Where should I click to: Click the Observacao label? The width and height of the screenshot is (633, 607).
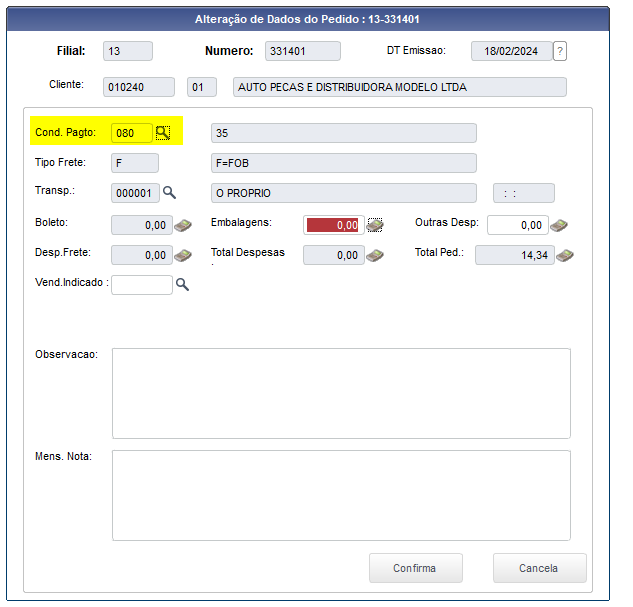[x=67, y=354]
